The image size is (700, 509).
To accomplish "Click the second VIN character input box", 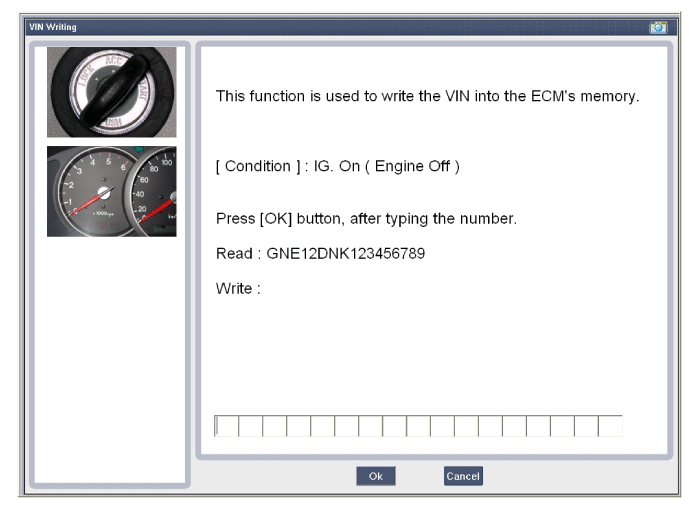I will click(250, 426).
